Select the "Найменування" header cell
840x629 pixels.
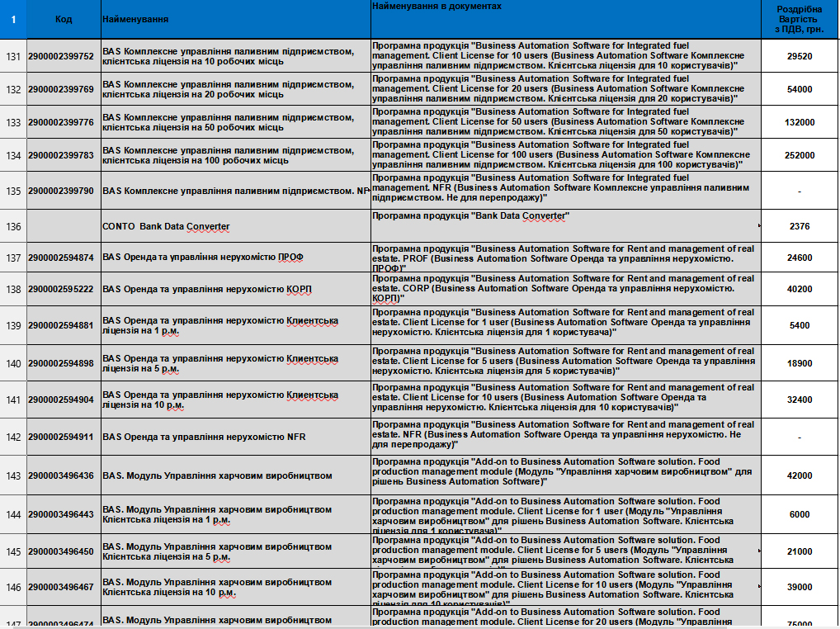click(x=235, y=18)
